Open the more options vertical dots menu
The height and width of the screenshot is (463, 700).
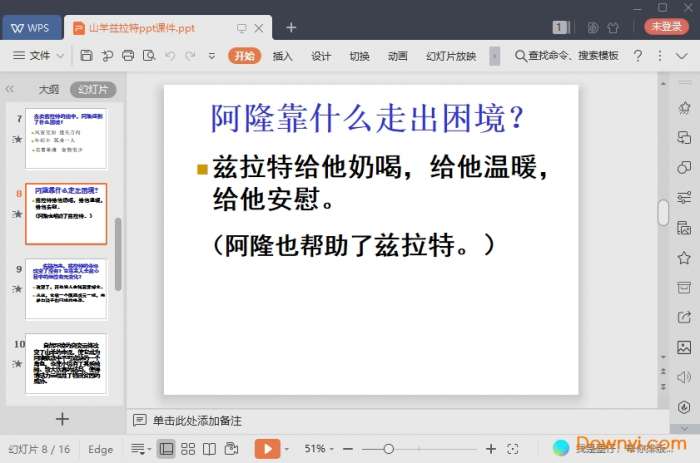660,56
